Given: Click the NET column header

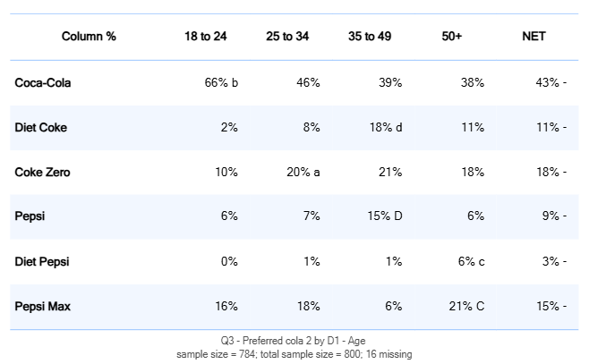Looking at the screenshot, I should tap(534, 37).
